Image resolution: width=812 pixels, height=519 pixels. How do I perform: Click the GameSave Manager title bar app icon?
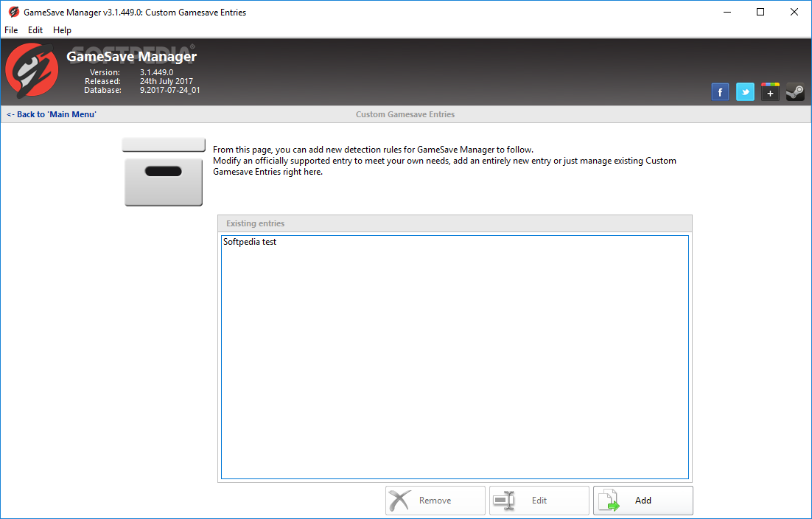[x=14, y=12]
